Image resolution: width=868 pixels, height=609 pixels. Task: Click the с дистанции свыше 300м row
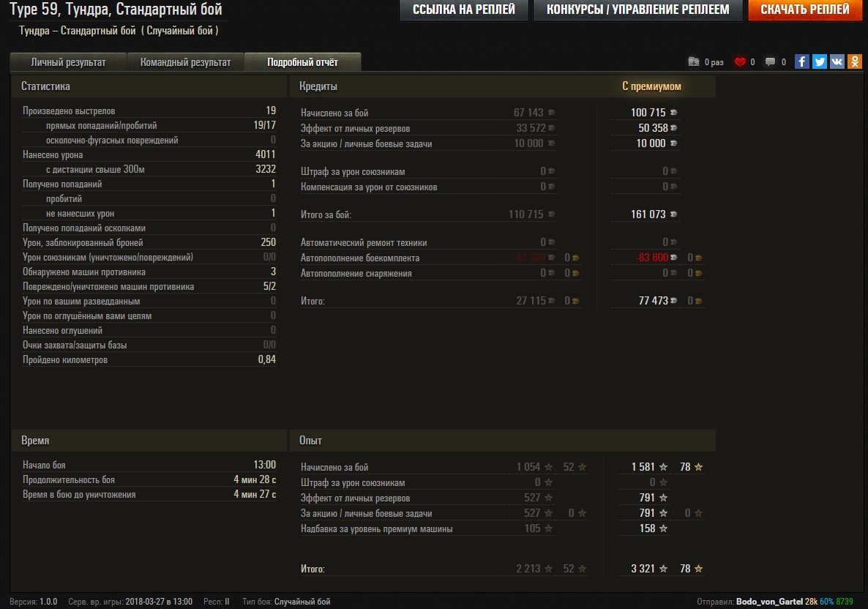pos(149,169)
